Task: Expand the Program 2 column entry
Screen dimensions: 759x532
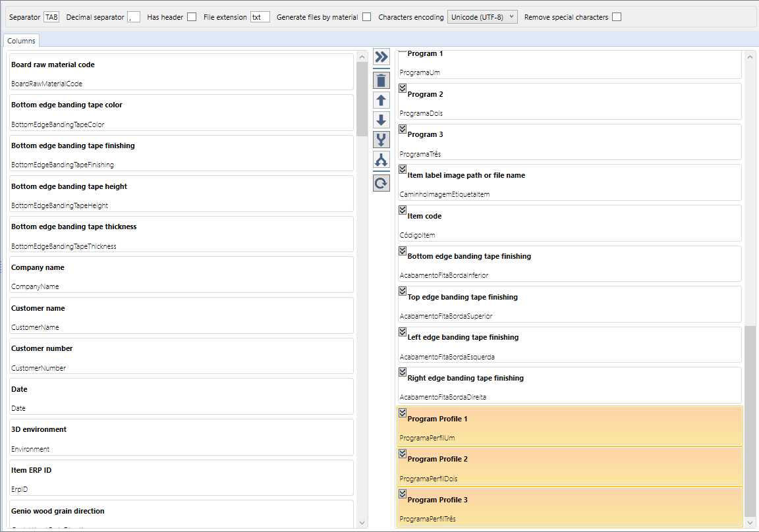Action: (403, 88)
